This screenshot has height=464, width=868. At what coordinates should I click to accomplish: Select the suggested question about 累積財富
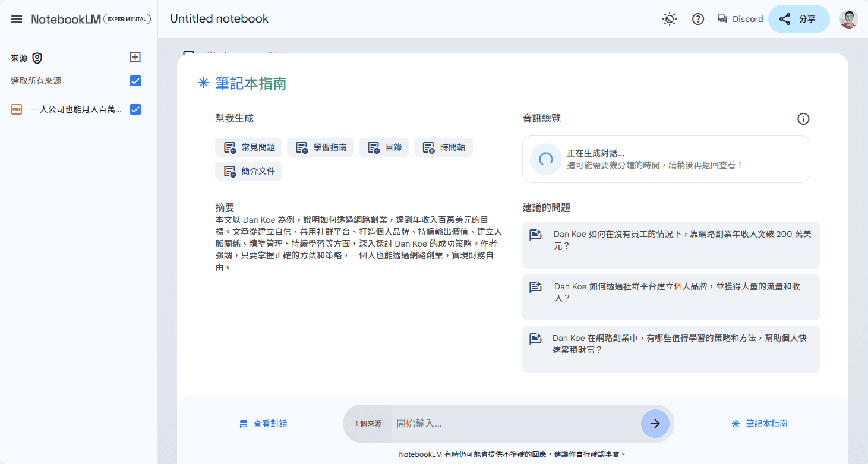point(671,349)
